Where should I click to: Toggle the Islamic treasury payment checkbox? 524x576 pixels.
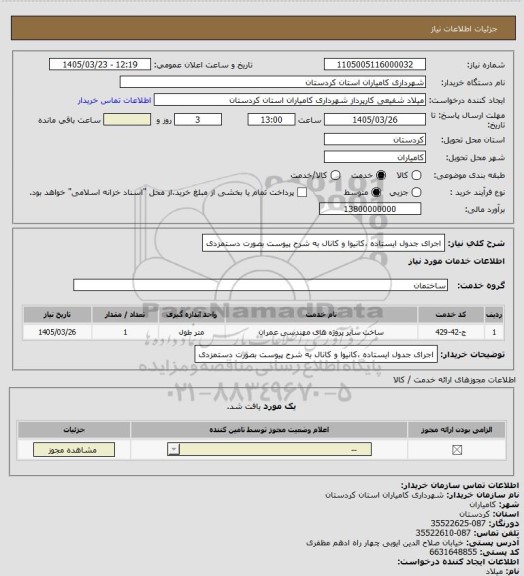pos(302,192)
